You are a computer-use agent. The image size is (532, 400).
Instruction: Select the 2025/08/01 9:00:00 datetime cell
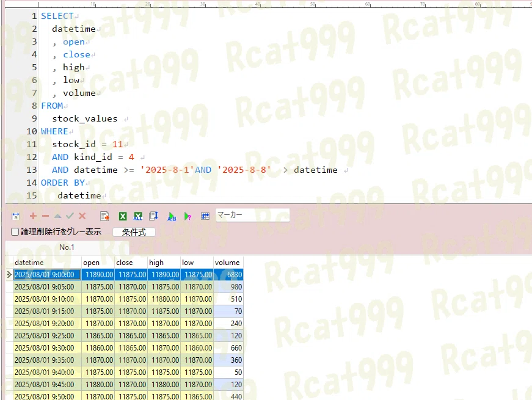[x=47, y=274]
